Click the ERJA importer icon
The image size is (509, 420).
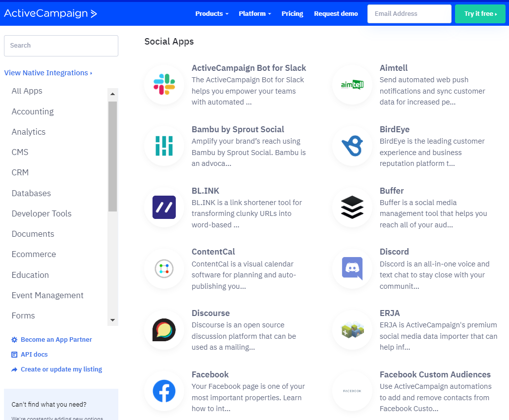point(352,330)
